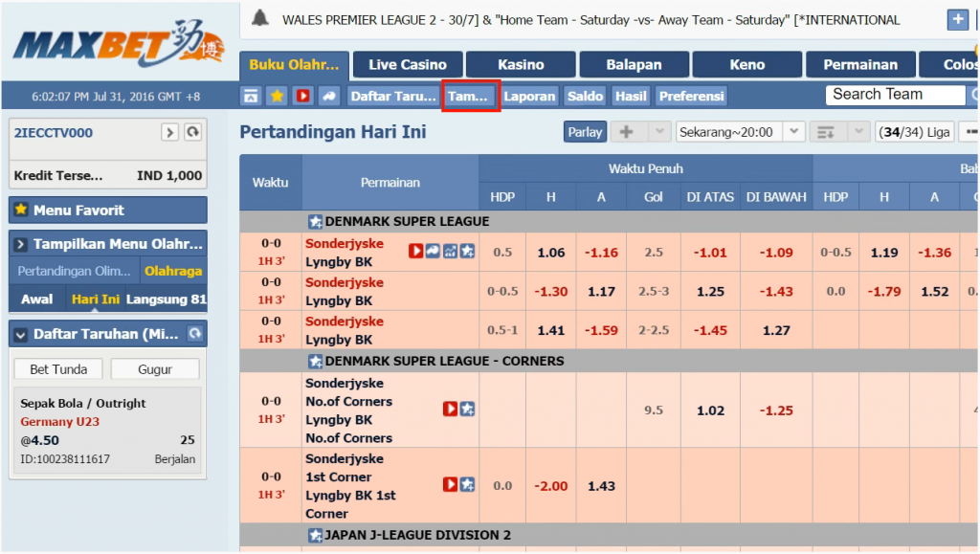Focus the Search Team input field

895,95
